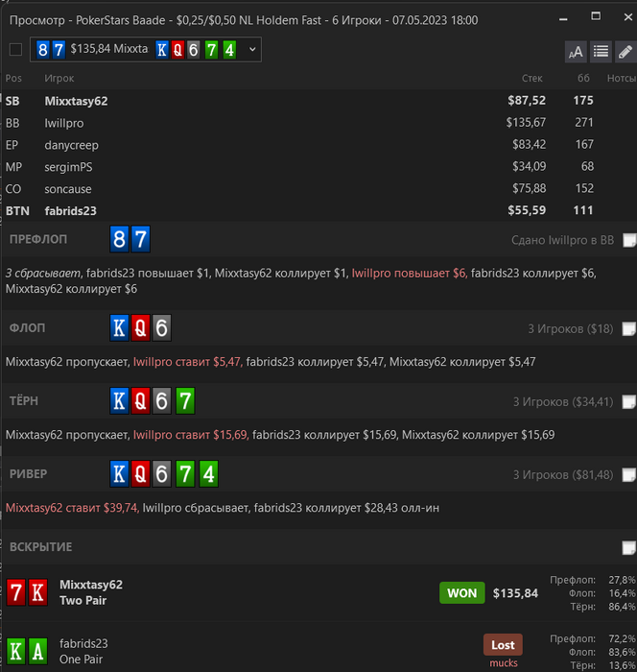Click 'Iwillpro повышает $6' action text
This screenshot has width=637, height=672.
(x=409, y=274)
